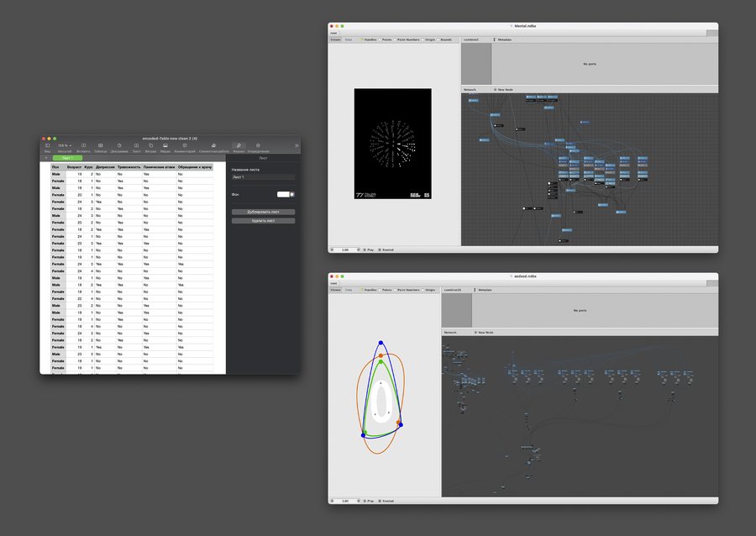The image size is (756, 536).
Task: Select the Обращение к врачу column header
Action: [195, 167]
